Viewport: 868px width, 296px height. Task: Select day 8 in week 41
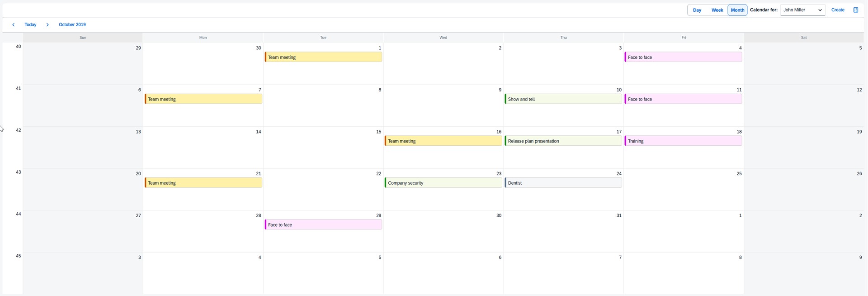click(x=323, y=105)
